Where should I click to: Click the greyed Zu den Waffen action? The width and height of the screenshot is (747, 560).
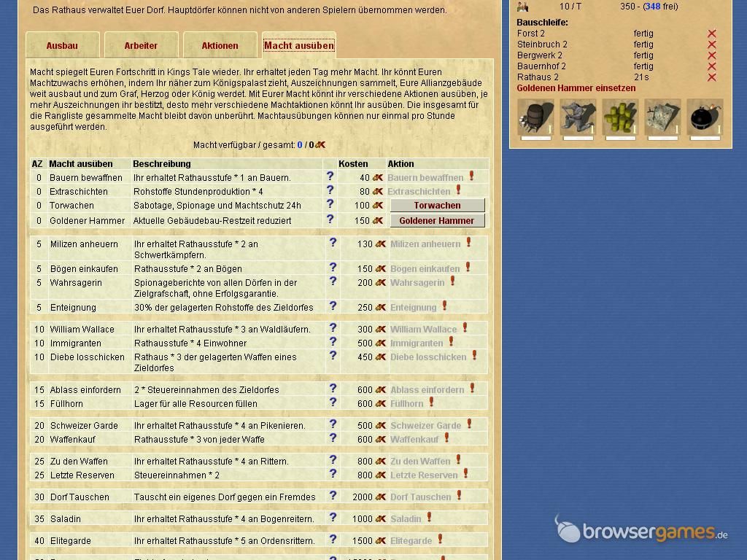point(420,462)
